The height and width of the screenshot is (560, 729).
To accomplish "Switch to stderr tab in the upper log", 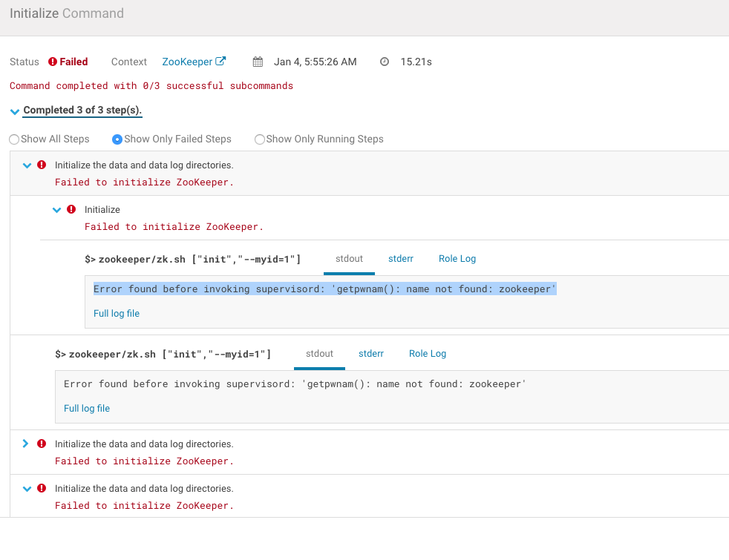I will click(x=401, y=259).
